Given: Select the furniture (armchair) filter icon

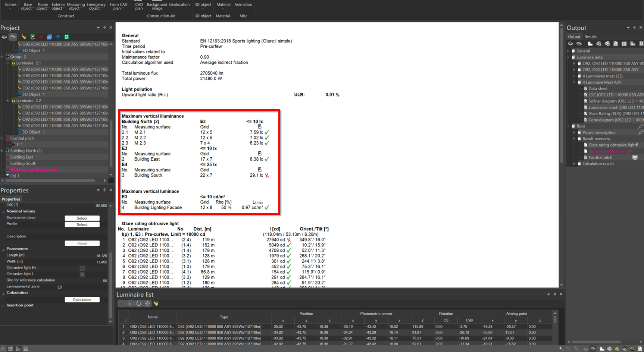Looking at the screenshot, I should pyautogui.click(x=58, y=37).
